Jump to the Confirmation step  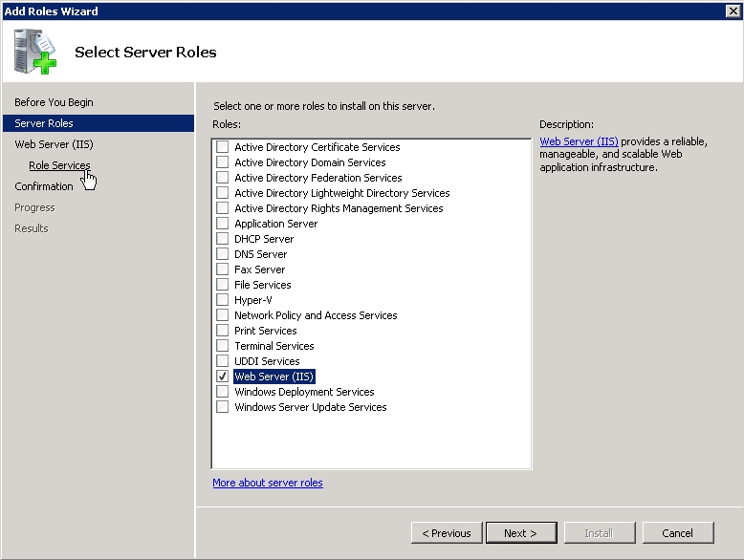(44, 186)
